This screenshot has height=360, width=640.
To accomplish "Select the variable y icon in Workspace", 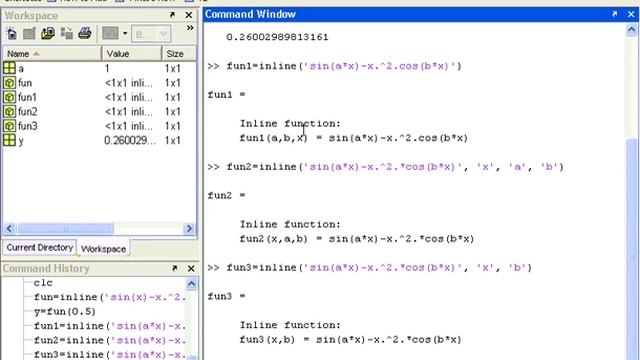I will click(9, 140).
